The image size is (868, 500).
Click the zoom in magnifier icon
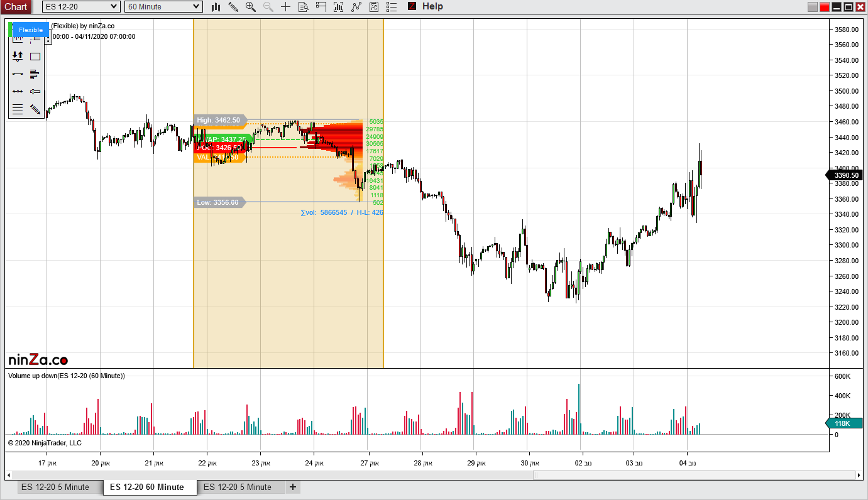(x=251, y=7)
